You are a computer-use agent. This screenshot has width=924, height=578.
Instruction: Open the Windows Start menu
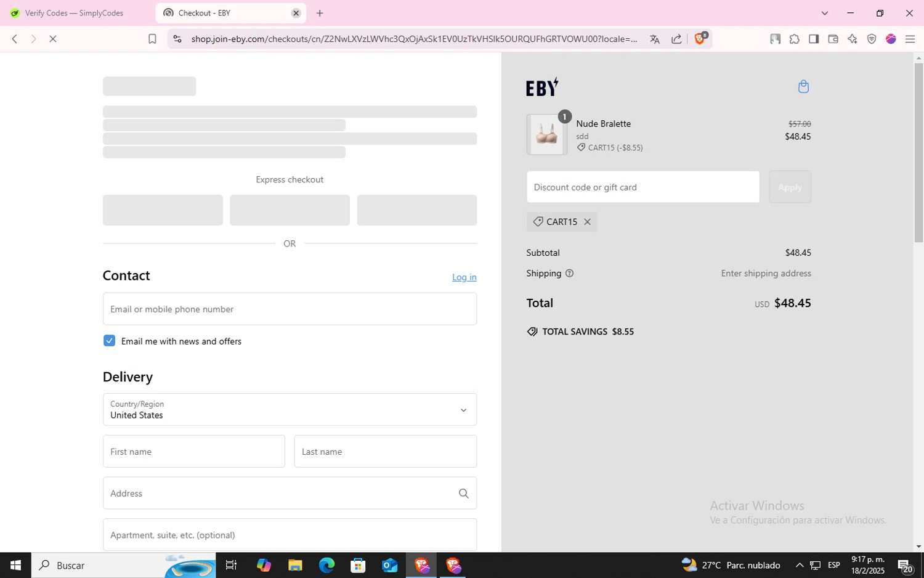(x=15, y=565)
